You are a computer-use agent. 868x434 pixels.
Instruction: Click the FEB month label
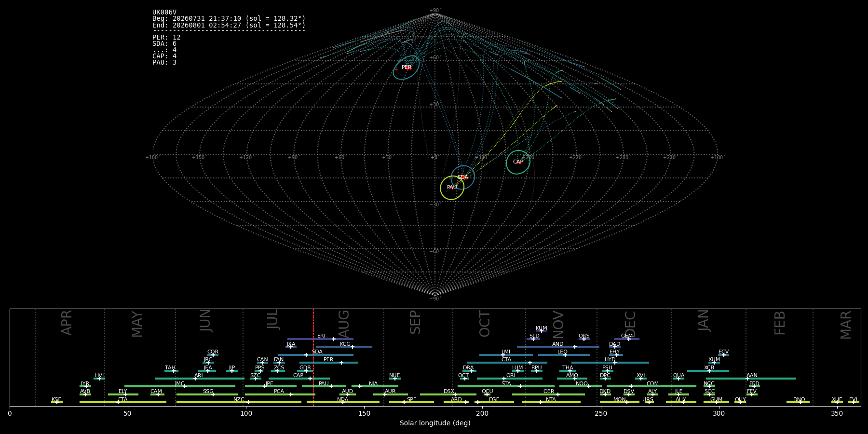coord(780,323)
